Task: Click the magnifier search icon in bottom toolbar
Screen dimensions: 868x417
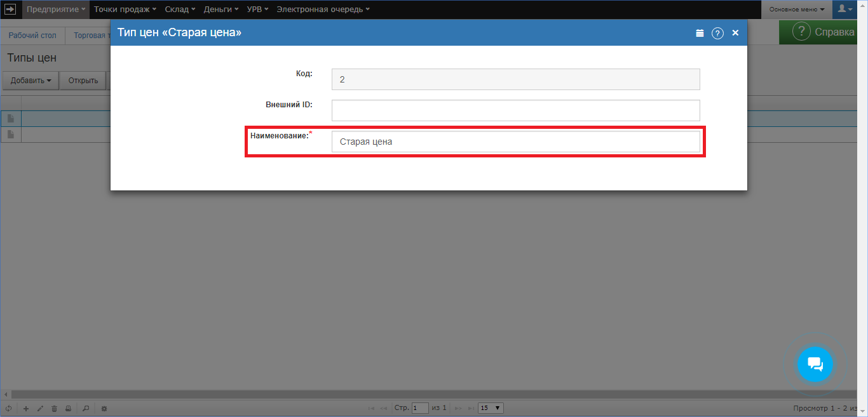Action: [86, 408]
